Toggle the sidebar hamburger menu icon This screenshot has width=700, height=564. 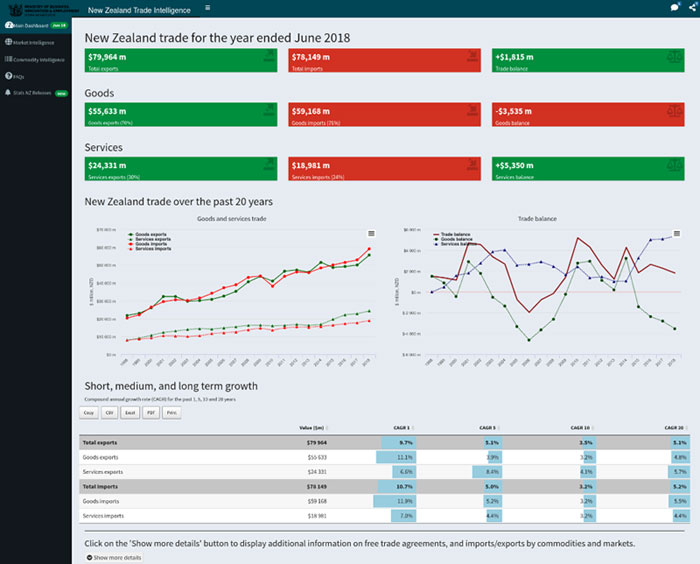[x=207, y=7]
